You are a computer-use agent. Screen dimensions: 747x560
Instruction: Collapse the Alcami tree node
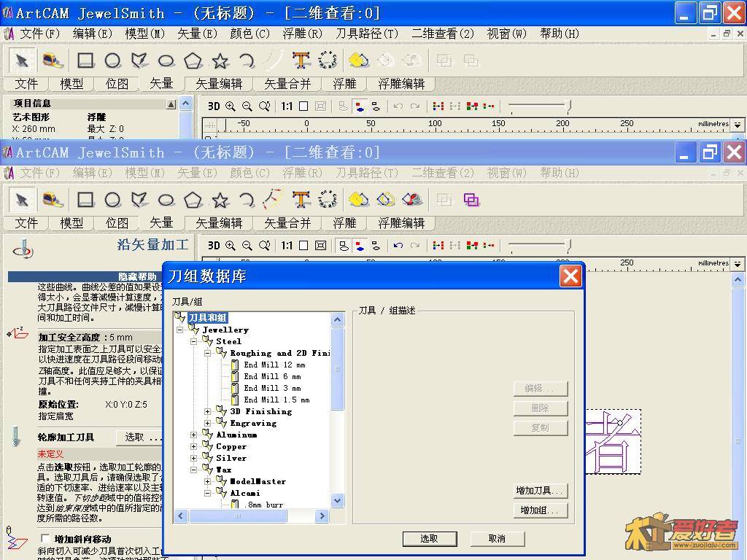(x=208, y=493)
